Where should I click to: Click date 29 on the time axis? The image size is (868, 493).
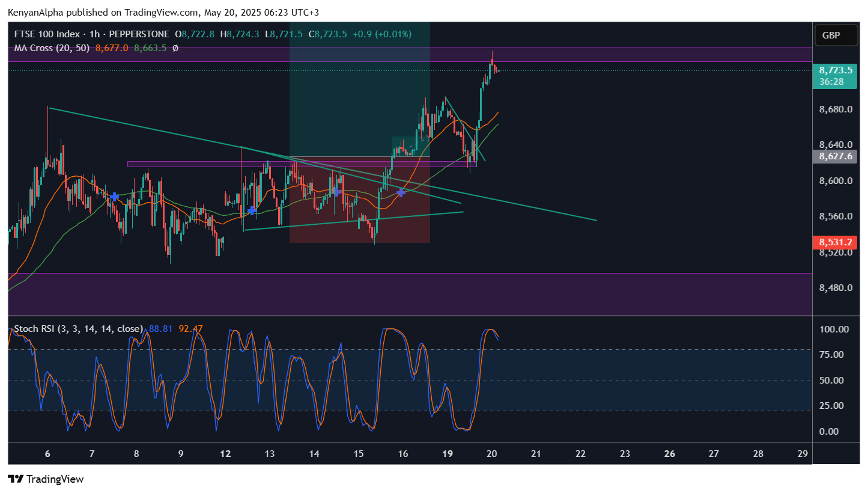[x=803, y=453]
